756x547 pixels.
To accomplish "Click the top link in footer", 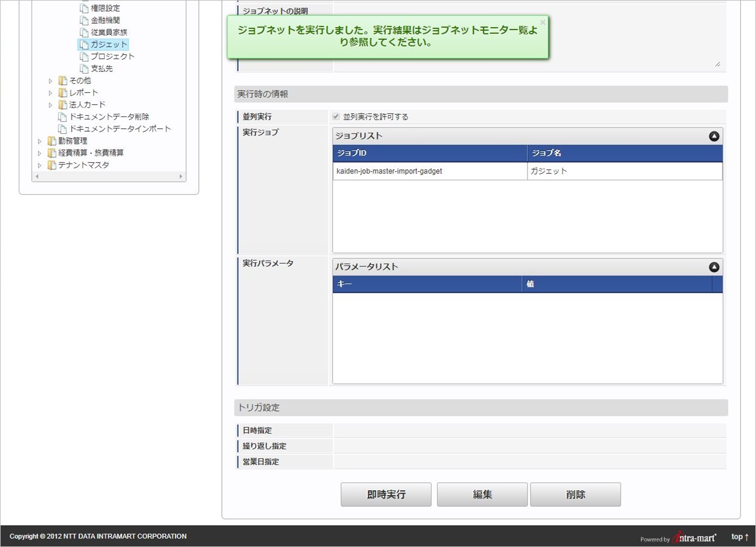I will pyautogui.click(x=740, y=537).
